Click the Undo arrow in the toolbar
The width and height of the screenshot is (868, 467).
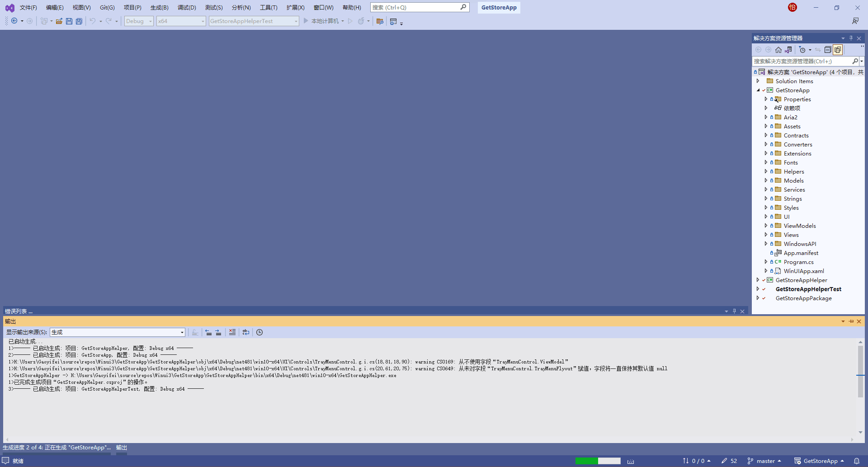point(93,21)
